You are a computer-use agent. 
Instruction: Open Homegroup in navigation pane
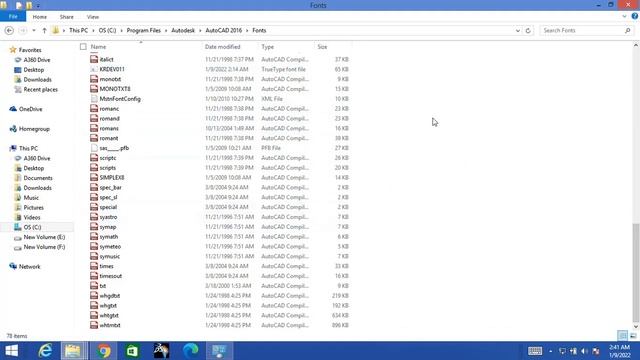[34, 129]
